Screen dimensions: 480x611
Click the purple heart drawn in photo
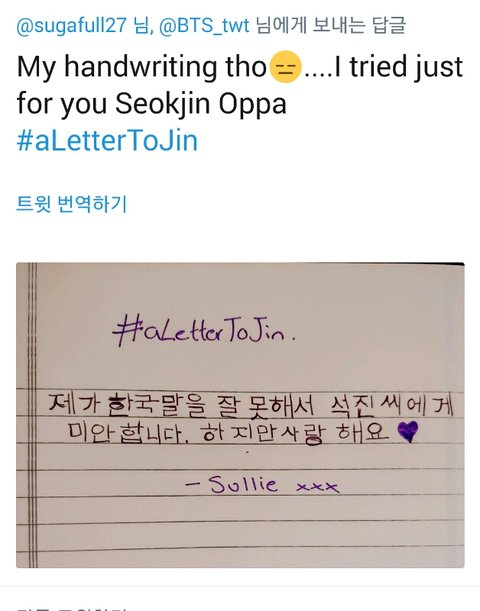pyautogui.click(x=408, y=431)
